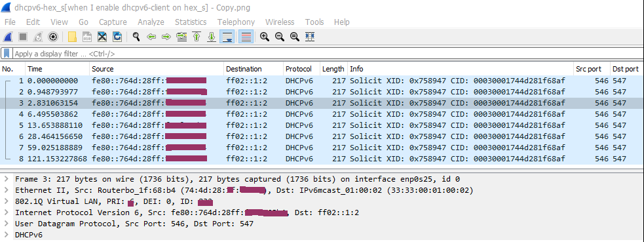644x242 pixels.
Task: Reset text to normal size
Action: tap(295, 37)
